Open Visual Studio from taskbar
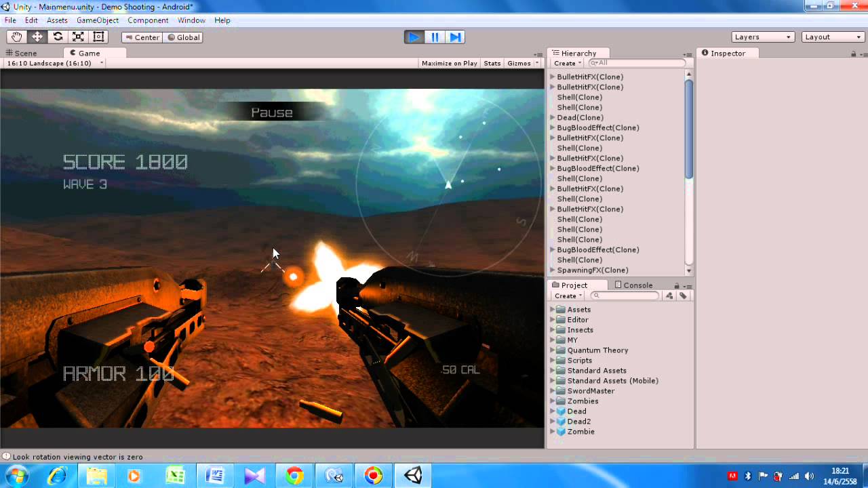 tap(254, 476)
